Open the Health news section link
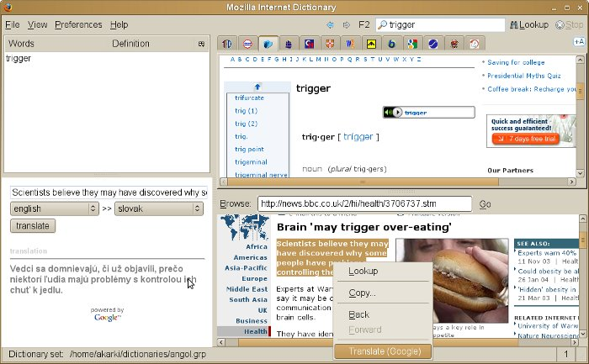 click(x=256, y=331)
